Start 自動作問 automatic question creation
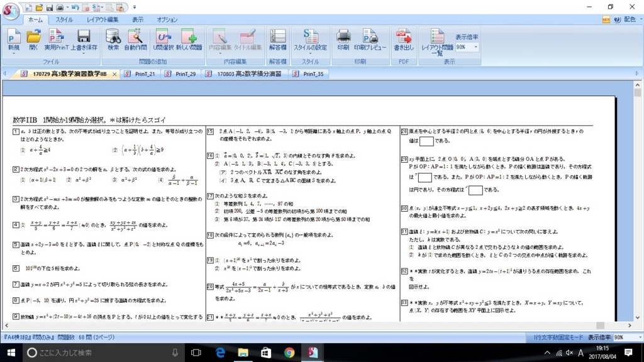 [135, 40]
